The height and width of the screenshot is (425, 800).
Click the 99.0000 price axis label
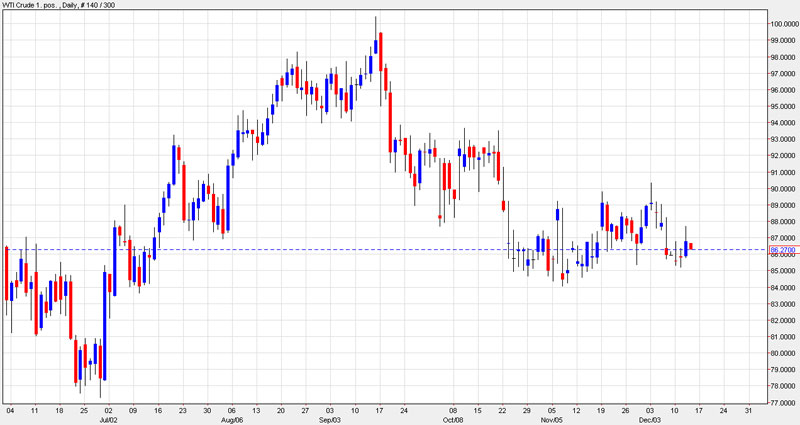click(x=784, y=40)
